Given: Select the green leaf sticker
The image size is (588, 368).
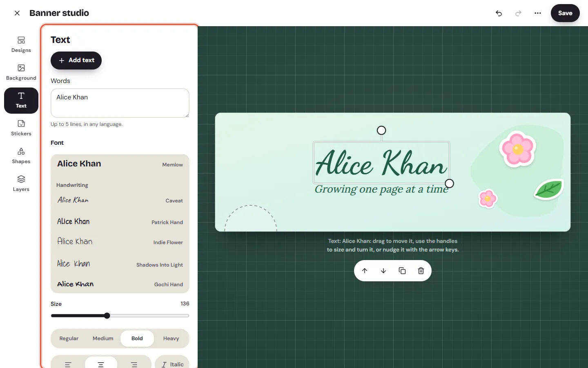Looking at the screenshot, I should tap(548, 190).
